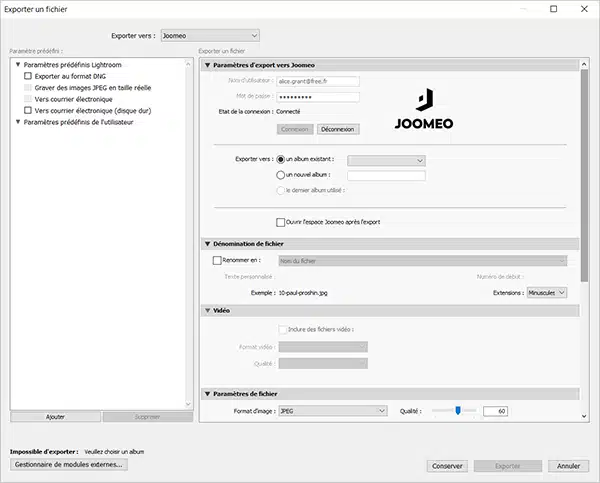Collapse the Vidéo section
This screenshot has width=600, height=483.
click(x=207, y=310)
